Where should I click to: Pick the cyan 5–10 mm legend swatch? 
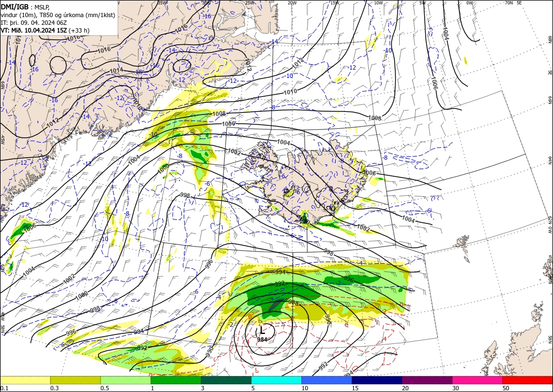pyautogui.click(x=276, y=380)
